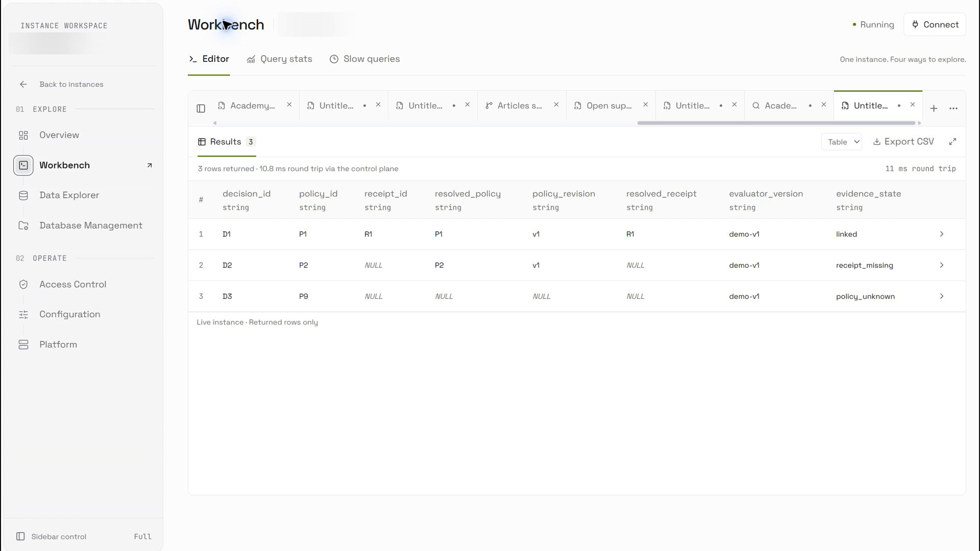Screen dimensions: 980x551
Task: Open the tab overflow ellipsis menu
Action: (x=953, y=108)
